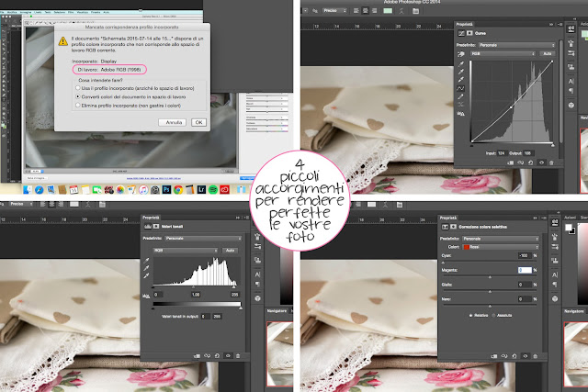The height and width of the screenshot is (392, 588).
Task: Click the Giallo slider in selective color panel
Action: coord(490,291)
